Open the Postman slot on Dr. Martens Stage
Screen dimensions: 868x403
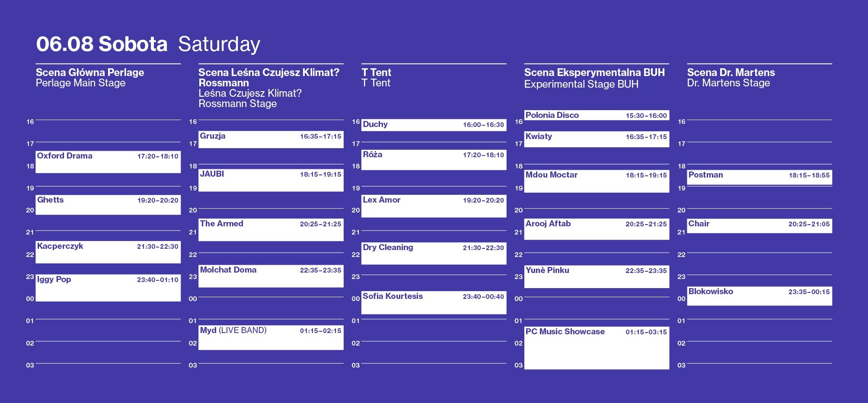point(759,178)
